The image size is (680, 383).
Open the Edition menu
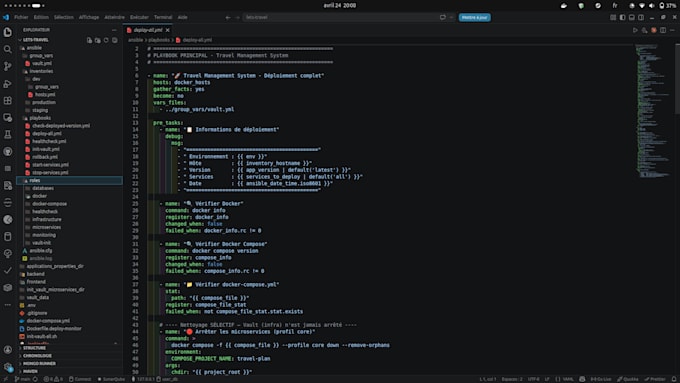[41, 17]
